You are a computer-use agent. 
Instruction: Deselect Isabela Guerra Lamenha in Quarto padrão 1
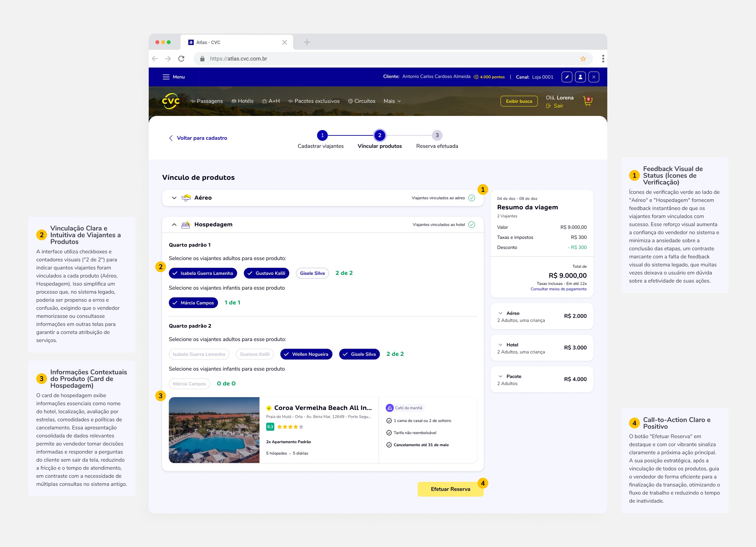(203, 273)
